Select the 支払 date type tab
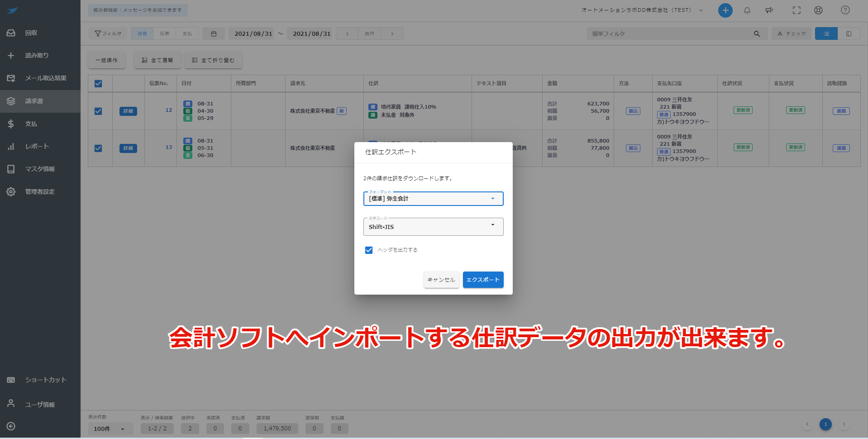This screenshot has width=868, height=439. [187, 34]
